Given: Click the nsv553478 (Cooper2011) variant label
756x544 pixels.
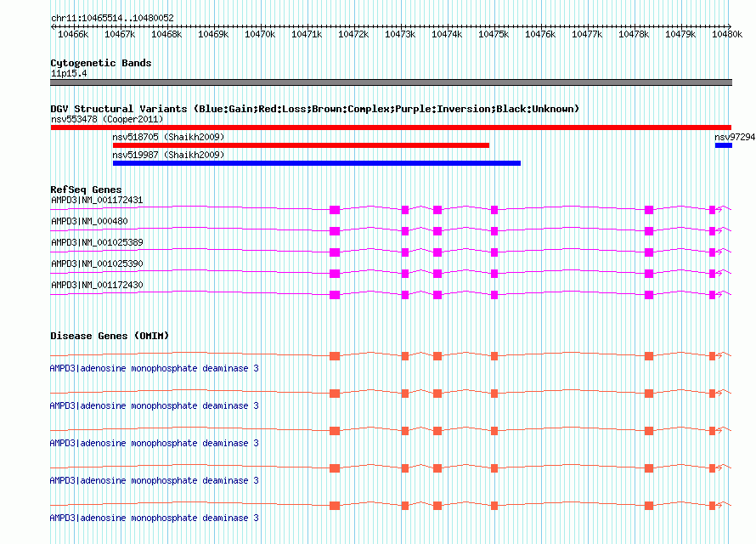Looking at the screenshot, I should pos(107,119).
